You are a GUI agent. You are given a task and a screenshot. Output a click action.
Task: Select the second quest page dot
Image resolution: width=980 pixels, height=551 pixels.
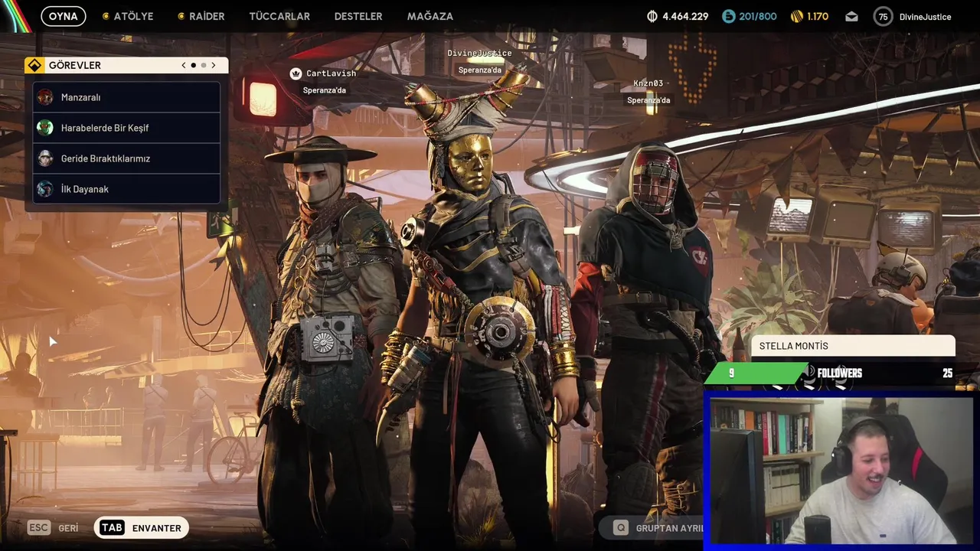(204, 65)
